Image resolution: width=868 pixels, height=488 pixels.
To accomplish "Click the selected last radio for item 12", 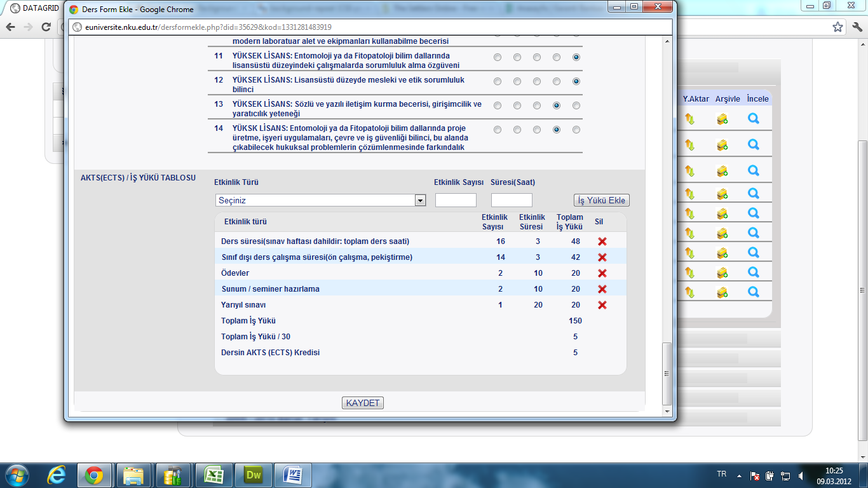I will tap(576, 81).
